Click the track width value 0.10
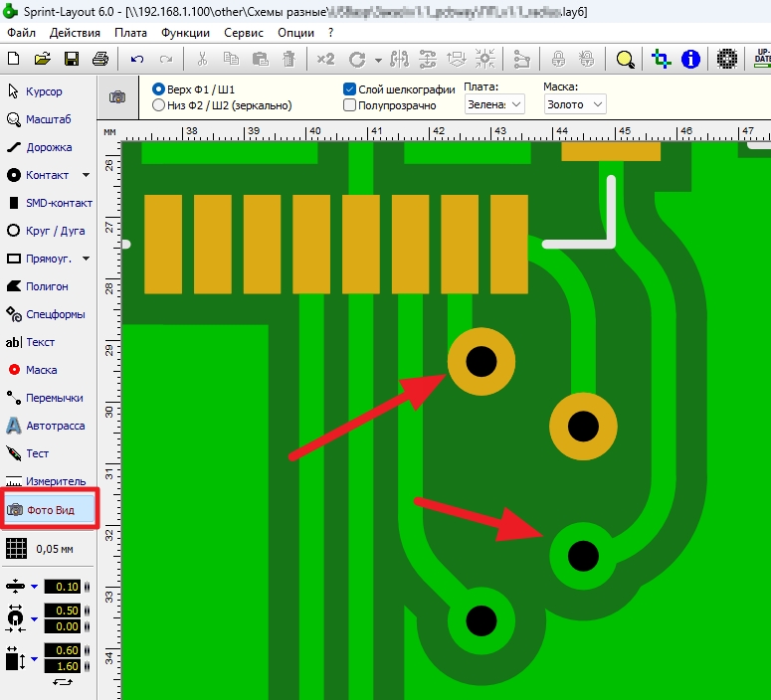 [63, 587]
